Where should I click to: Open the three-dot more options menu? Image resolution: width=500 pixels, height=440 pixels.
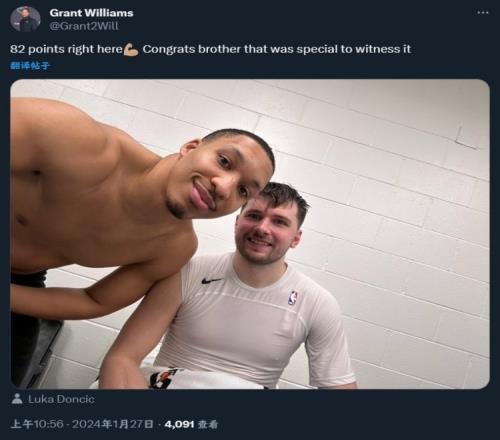[x=483, y=13]
